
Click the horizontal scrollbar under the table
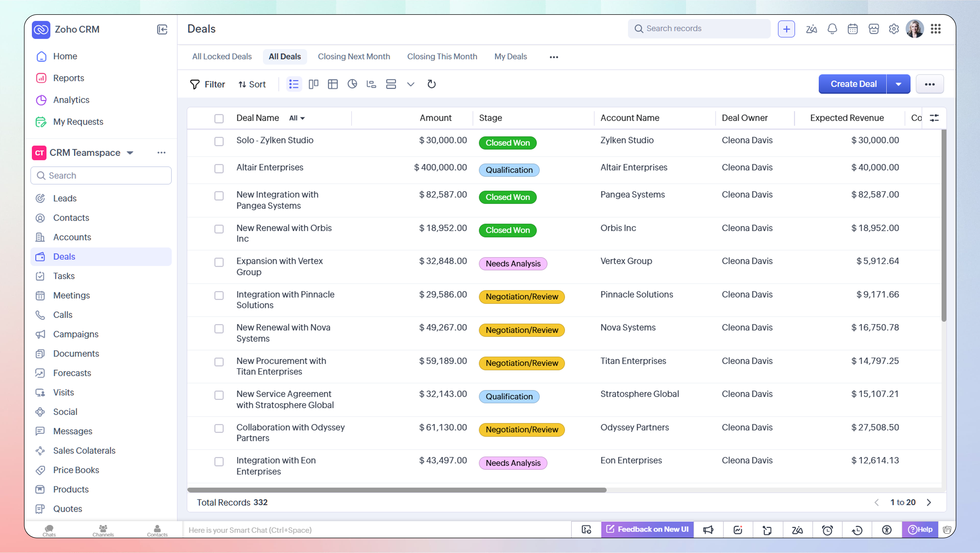click(x=396, y=490)
